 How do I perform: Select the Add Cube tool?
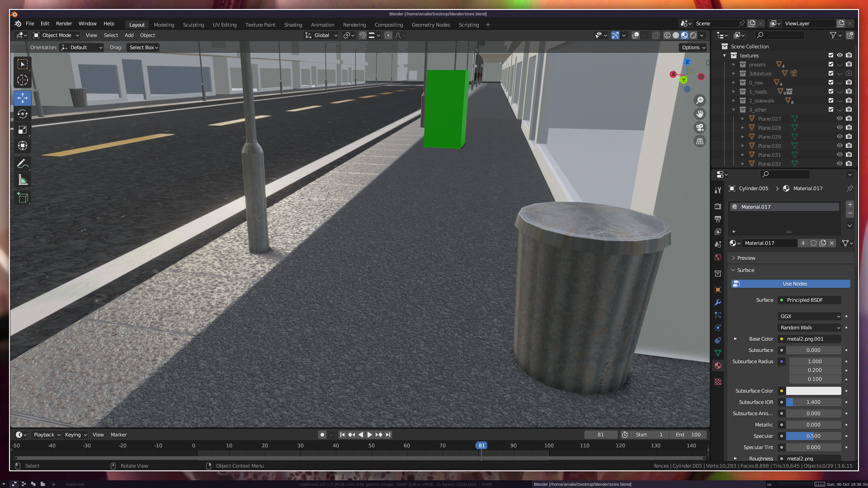pos(23,197)
